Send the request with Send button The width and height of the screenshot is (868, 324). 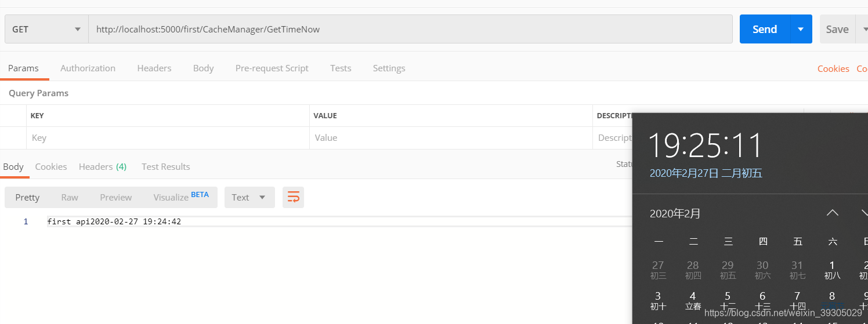coord(765,29)
